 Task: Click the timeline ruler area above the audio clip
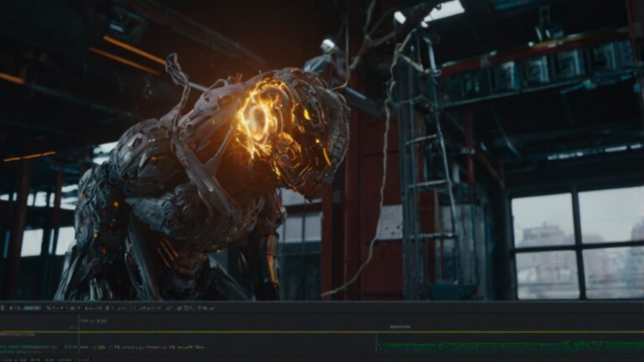click(503, 321)
